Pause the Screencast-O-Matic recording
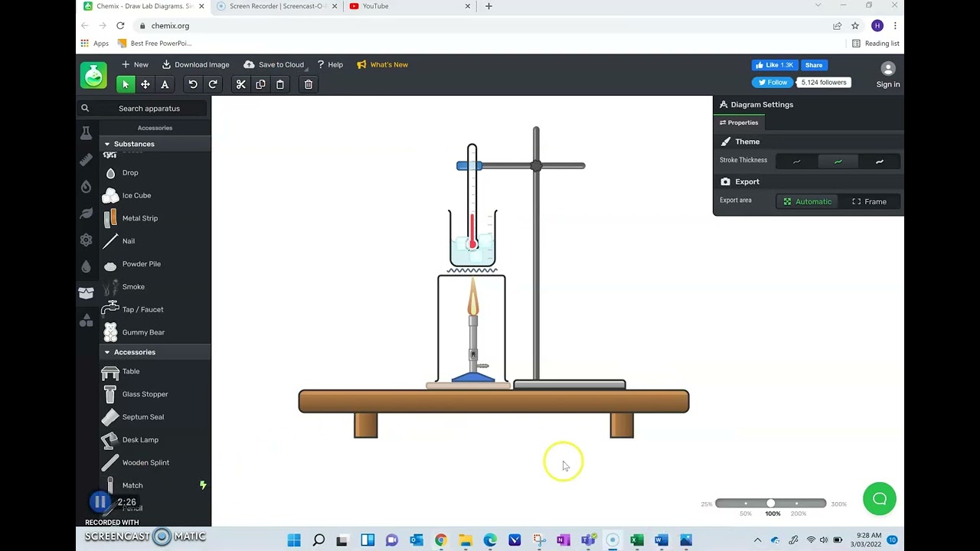Viewport: 980px width, 551px height. (100, 502)
